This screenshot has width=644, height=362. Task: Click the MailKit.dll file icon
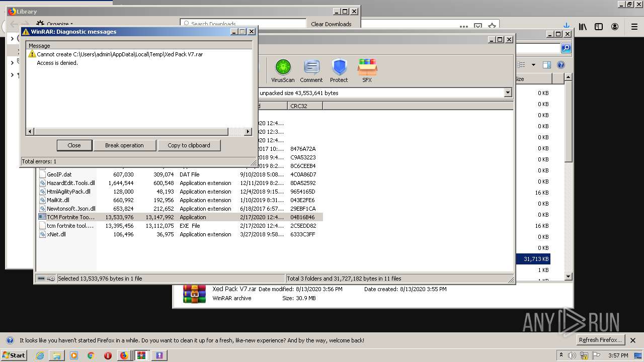click(x=43, y=200)
